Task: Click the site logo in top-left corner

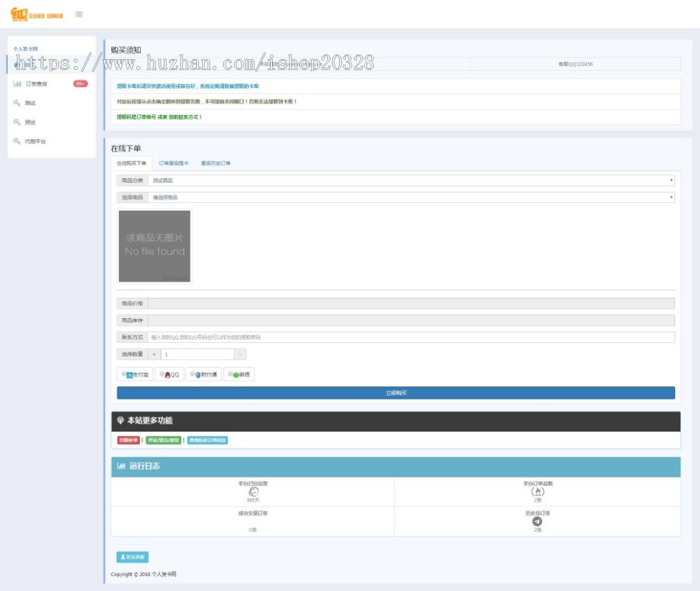Action: (x=36, y=14)
